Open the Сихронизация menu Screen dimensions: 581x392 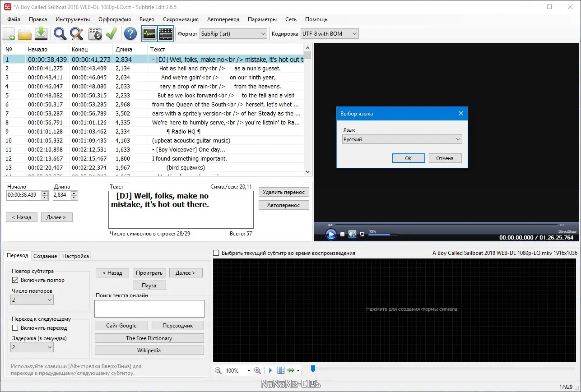coord(181,19)
